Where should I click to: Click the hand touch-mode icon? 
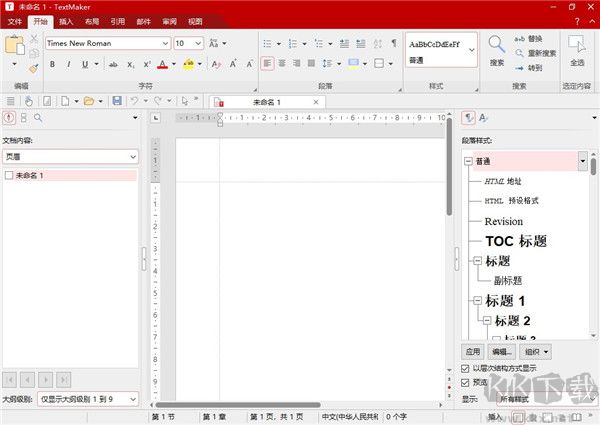point(29,101)
